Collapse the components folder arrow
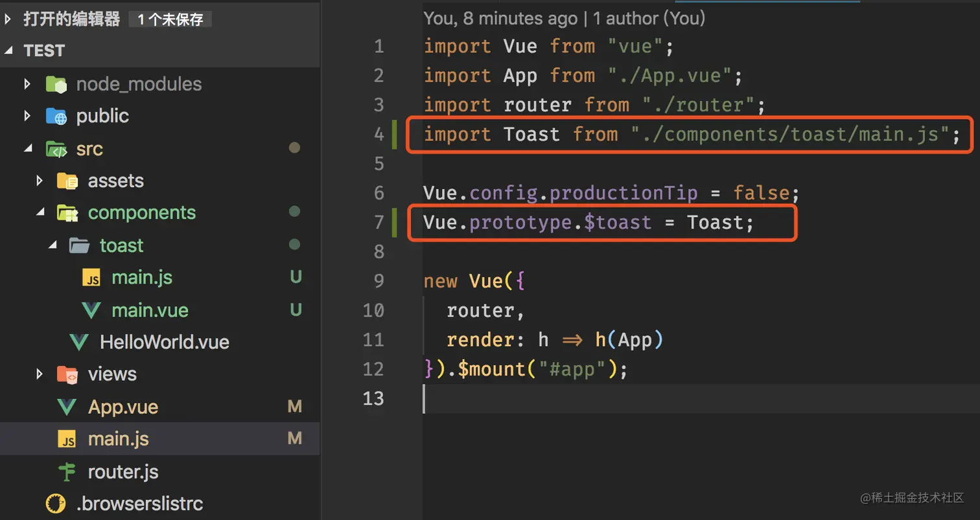980x520 pixels. (40, 212)
